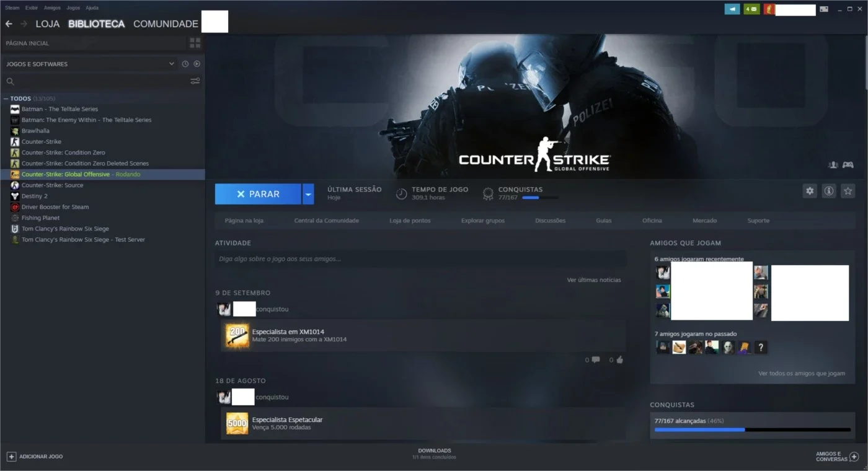868x471 pixels.
Task: Click the multiplayer people icon on banner
Action: point(833,165)
